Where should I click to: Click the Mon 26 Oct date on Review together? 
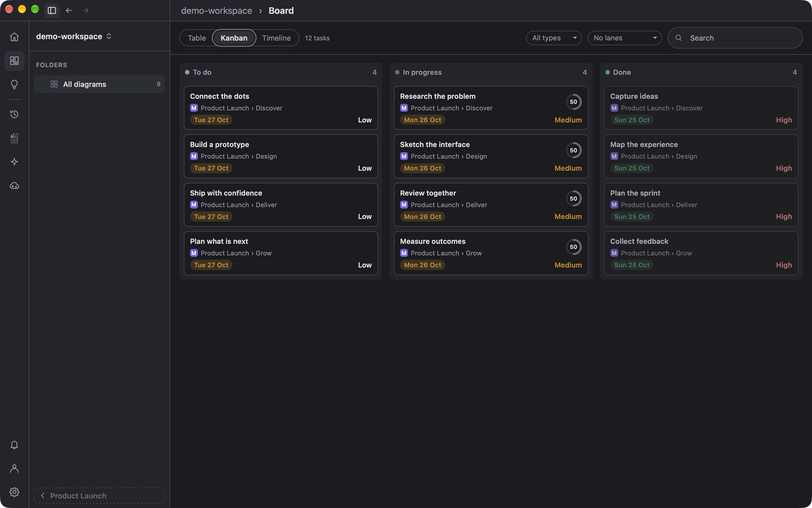pyautogui.click(x=422, y=216)
